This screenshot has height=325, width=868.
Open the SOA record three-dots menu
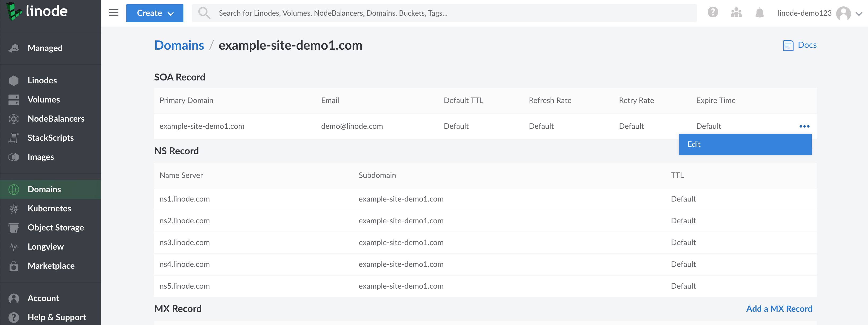click(804, 126)
